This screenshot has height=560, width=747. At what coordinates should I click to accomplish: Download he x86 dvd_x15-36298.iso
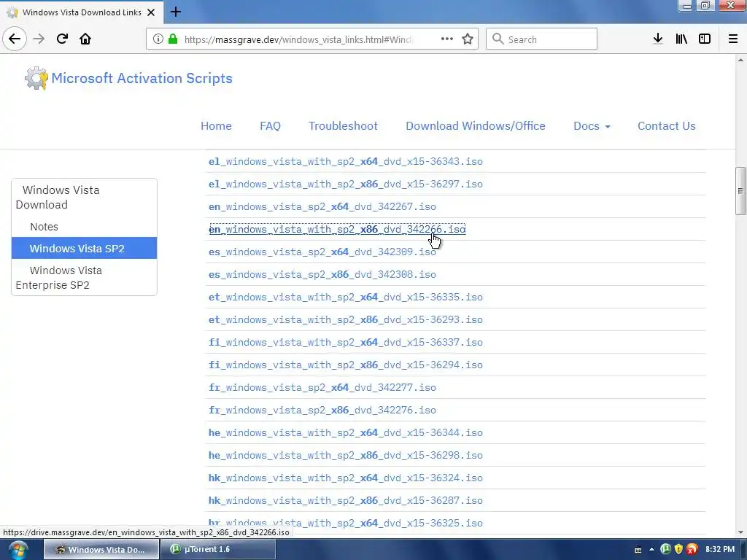click(x=345, y=455)
